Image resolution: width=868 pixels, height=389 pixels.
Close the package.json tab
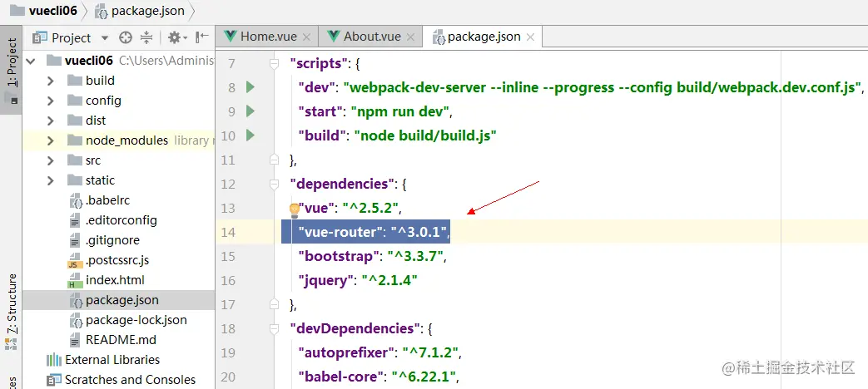pyautogui.click(x=530, y=37)
